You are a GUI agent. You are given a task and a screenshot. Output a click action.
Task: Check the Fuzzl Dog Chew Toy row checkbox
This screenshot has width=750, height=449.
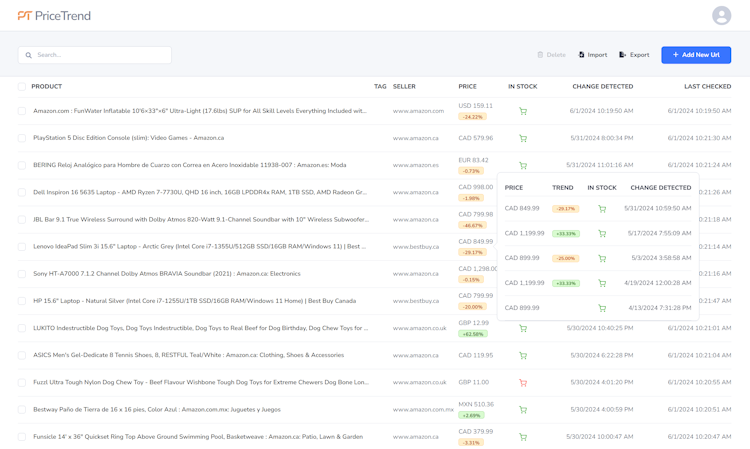(22, 383)
